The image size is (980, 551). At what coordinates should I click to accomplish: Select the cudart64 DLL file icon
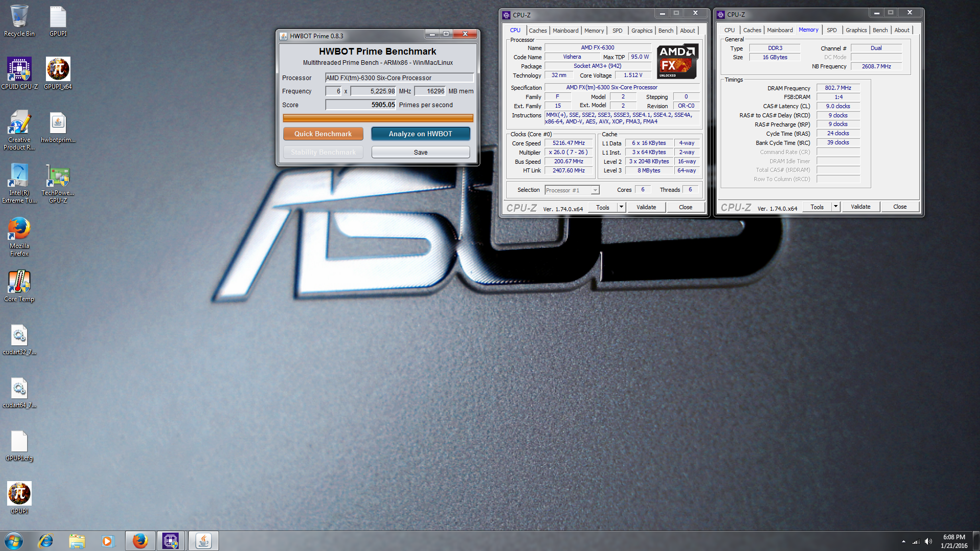[x=19, y=393]
